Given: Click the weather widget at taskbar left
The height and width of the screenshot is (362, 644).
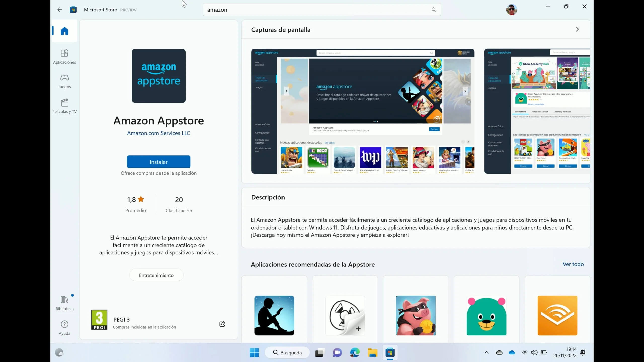Looking at the screenshot, I should (x=59, y=353).
